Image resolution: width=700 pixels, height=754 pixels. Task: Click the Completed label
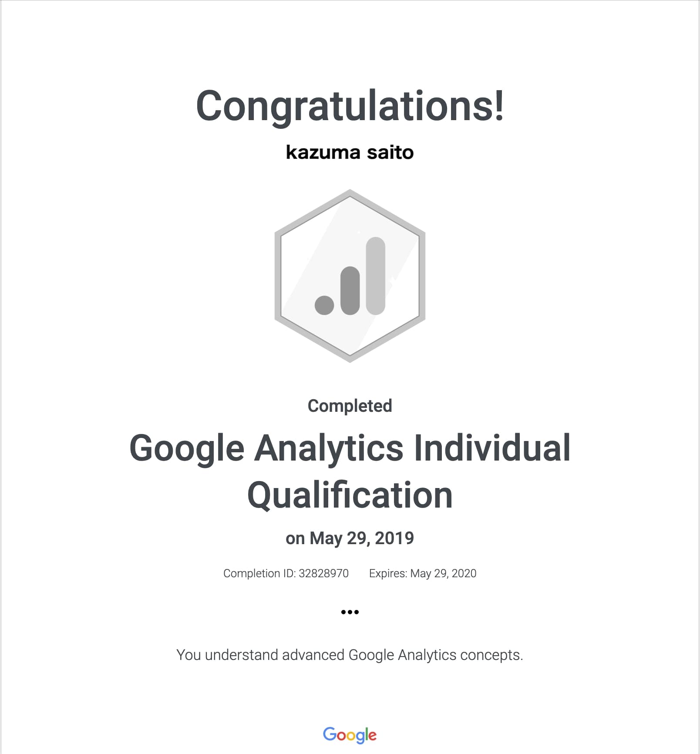point(350,406)
